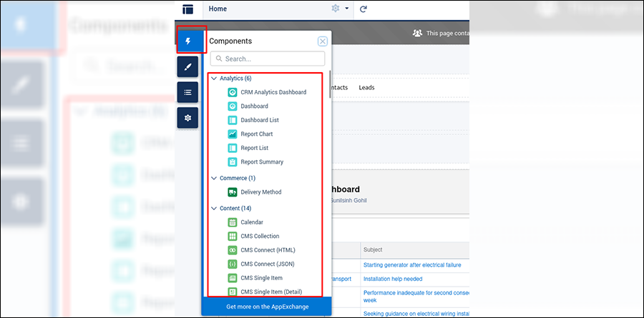The height and width of the screenshot is (318, 644).
Task: Click the Subject column header
Action: click(x=373, y=249)
